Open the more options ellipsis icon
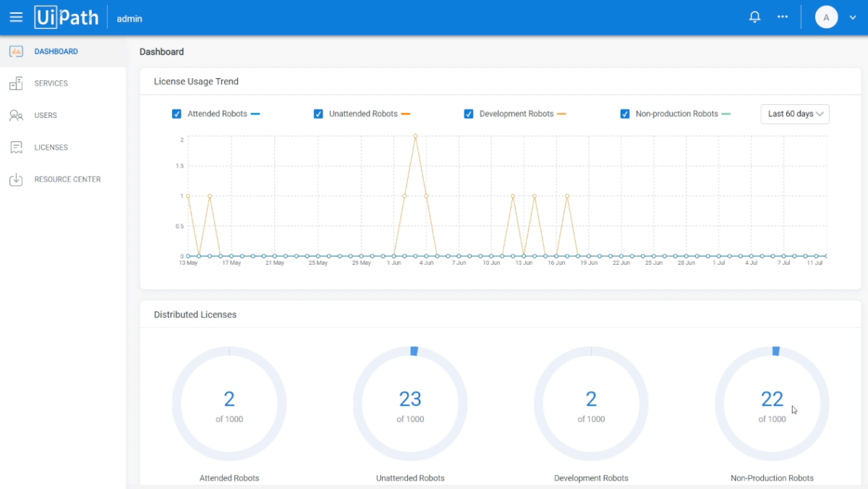Screen dimensions: 868x489 (x=782, y=17)
